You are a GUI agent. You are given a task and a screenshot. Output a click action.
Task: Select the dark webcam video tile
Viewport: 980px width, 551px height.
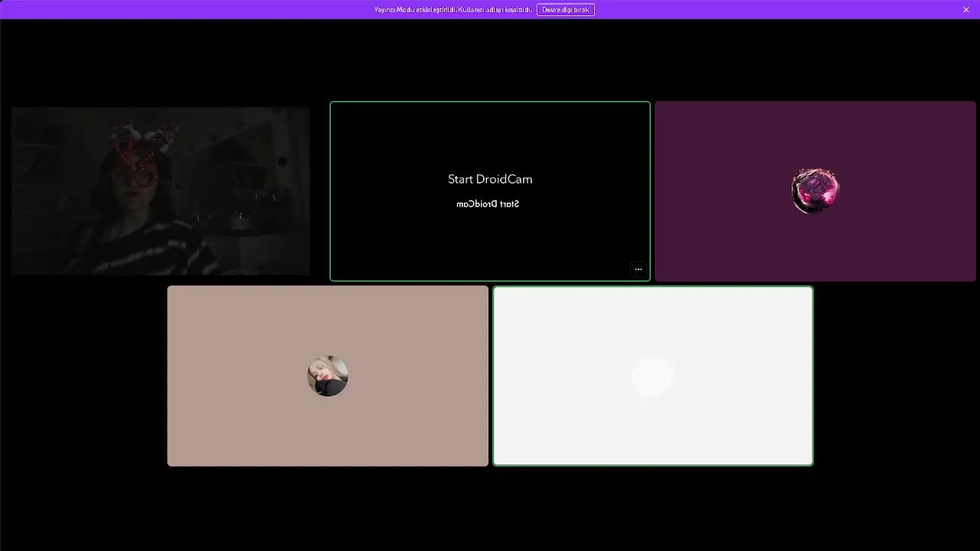160,191
